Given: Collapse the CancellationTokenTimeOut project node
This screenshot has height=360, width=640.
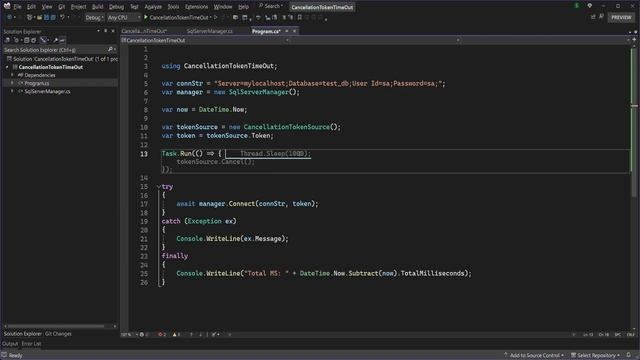Looking at the screenshot, I should tap(7, 67).
